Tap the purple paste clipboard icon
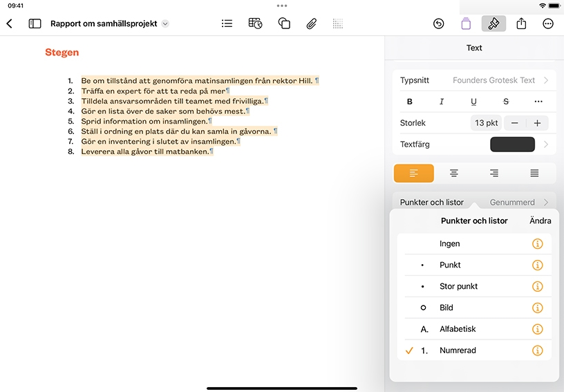 click(x=466, y=24)
